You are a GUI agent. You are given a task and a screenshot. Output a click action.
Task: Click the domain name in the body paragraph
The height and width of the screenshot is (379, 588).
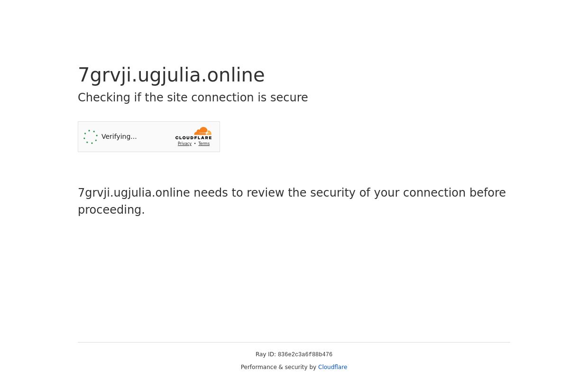134,193
